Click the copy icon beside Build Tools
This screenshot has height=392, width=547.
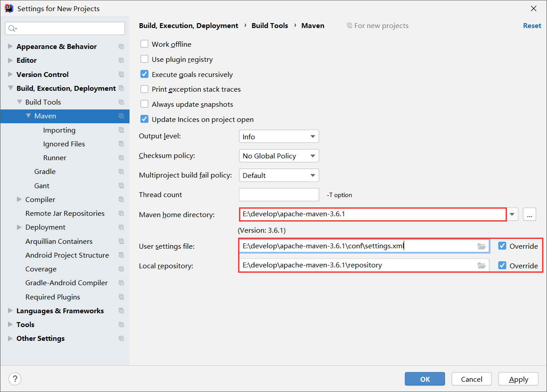pyautogui.click(x=121, y=102)
